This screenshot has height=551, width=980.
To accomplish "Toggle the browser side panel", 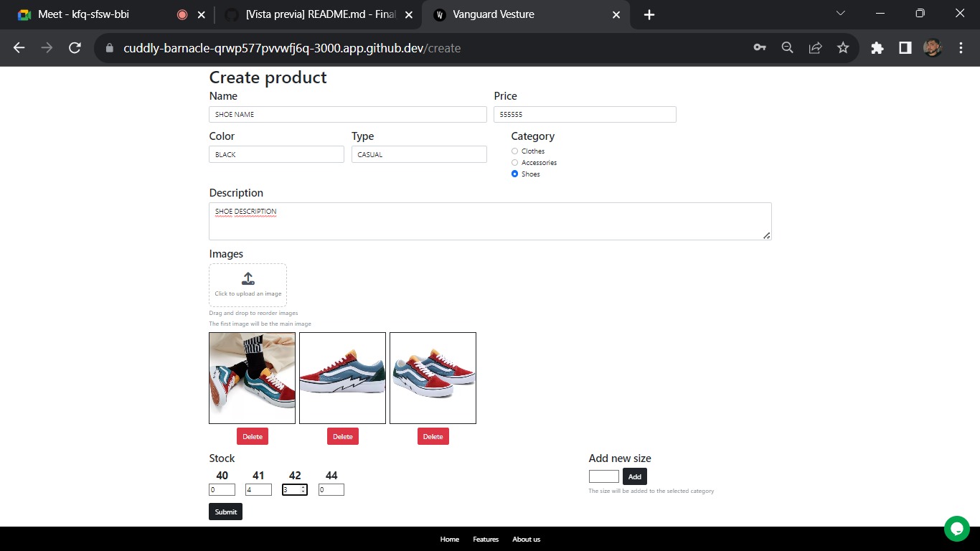I will pyautogui.click(x=905, y=48).
